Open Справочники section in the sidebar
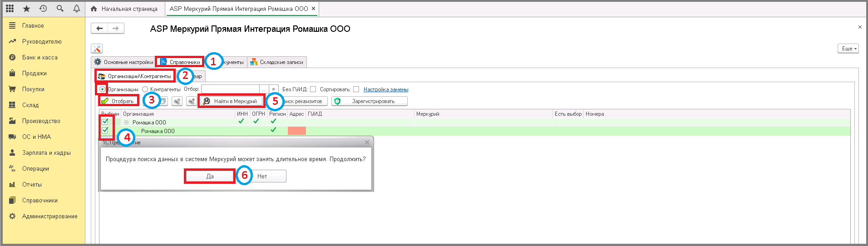Screen dimensions: 868x246 click(x=39, y=201)
